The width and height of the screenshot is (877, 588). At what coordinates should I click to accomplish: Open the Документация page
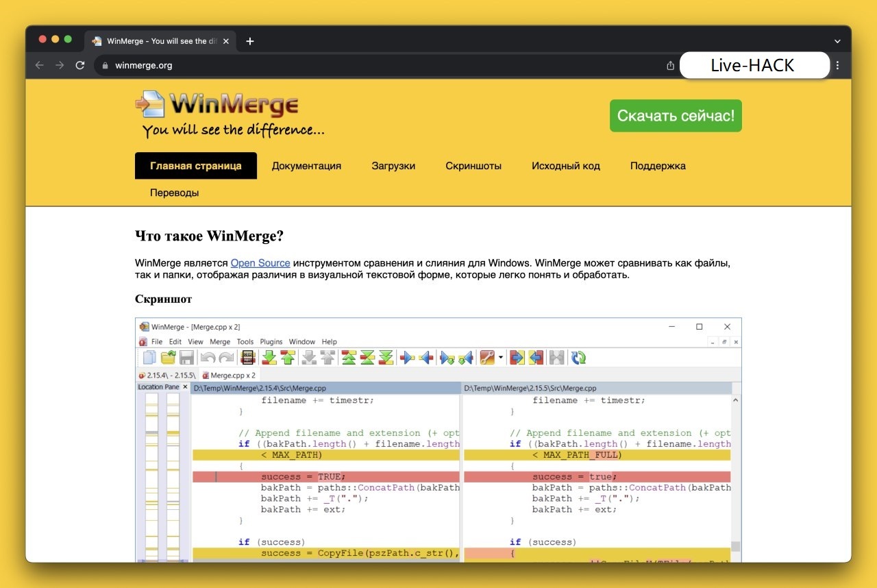coord(306,166)
